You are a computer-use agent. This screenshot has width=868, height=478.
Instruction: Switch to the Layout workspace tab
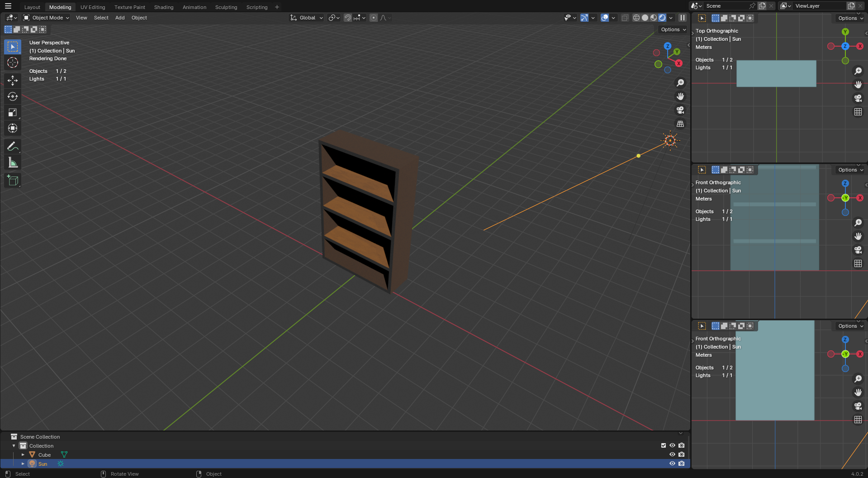32,7
